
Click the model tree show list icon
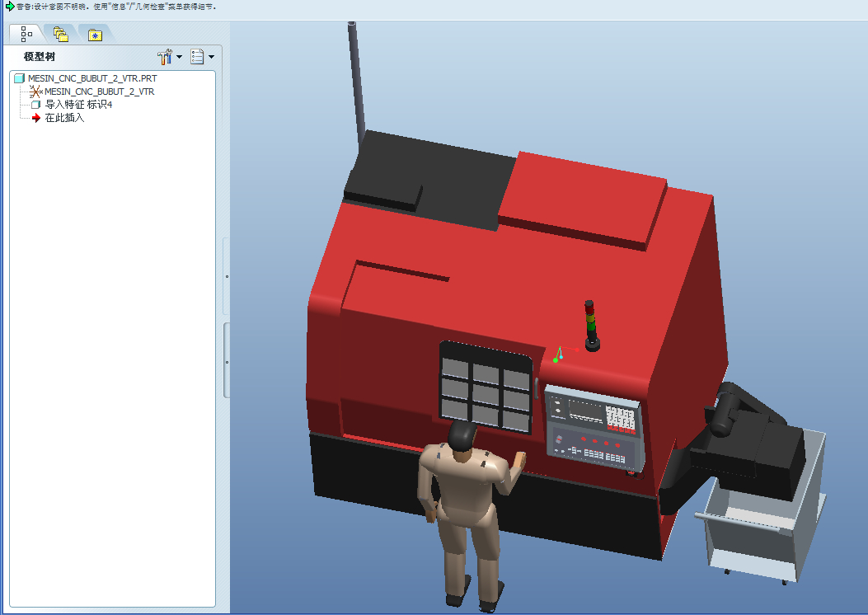[197, 56]
